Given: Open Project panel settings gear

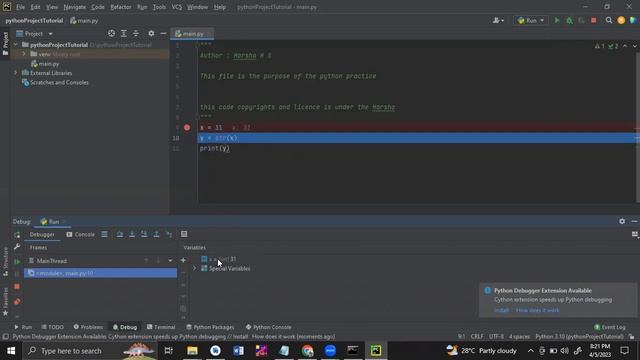Looking at the screenshot, I should coord(151,33).
